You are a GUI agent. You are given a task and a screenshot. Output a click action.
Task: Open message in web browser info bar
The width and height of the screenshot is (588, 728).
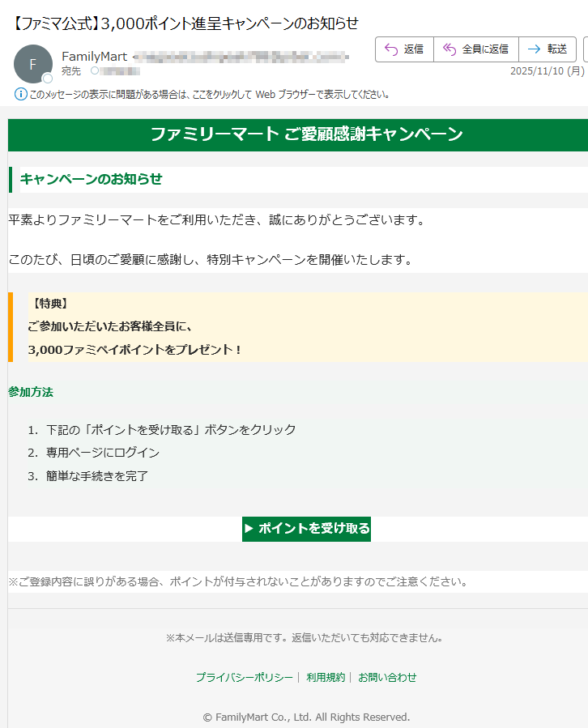coord(209,94)
